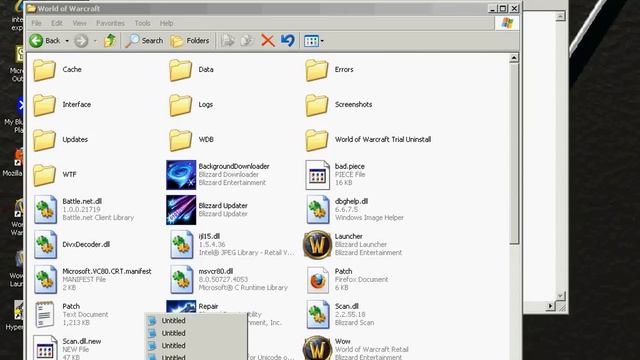640x360 pixels.
Task: Open the View menu
Action: pyautogui.click(x=79, y=23)
